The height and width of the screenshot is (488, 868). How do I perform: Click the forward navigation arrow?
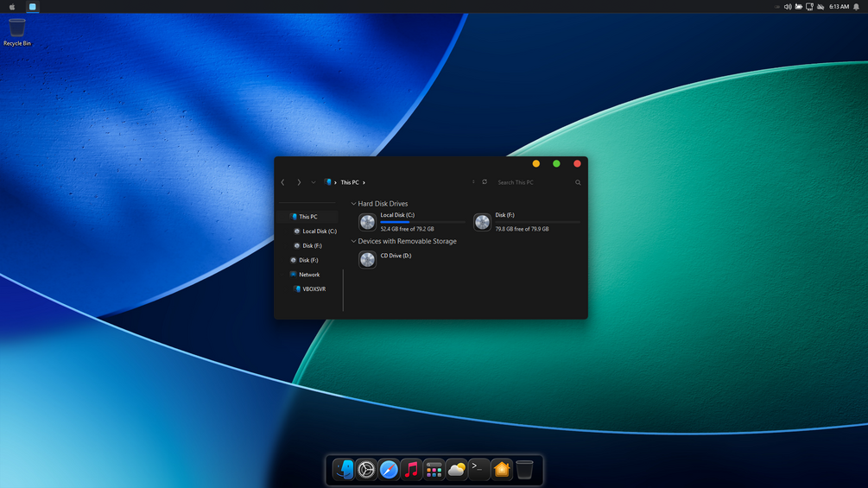click(299, 182)
